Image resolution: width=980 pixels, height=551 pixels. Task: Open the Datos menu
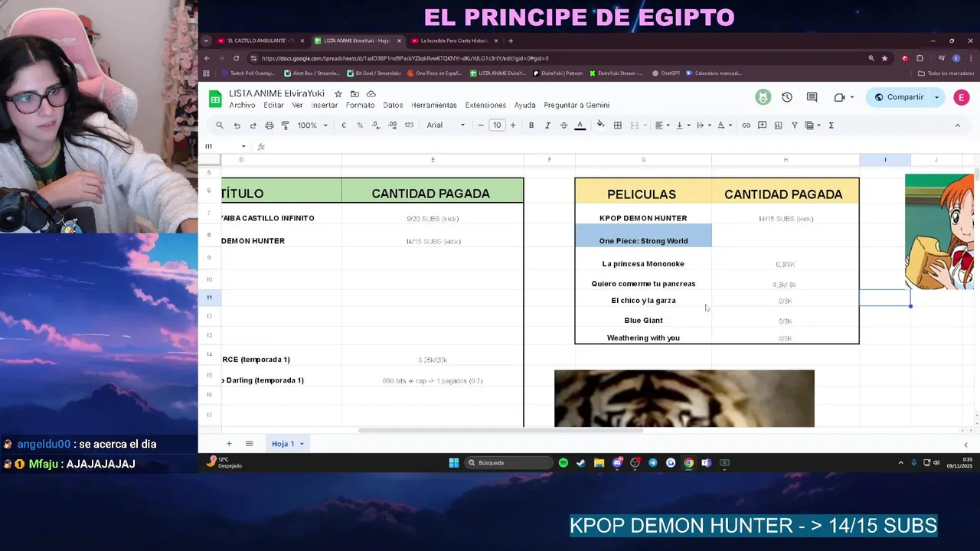(393, 105)
